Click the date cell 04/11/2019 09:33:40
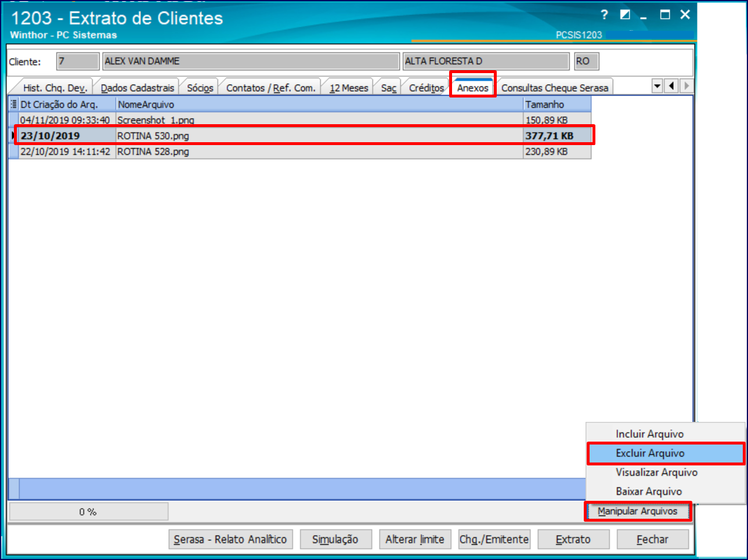 click(x=67, y=120)
